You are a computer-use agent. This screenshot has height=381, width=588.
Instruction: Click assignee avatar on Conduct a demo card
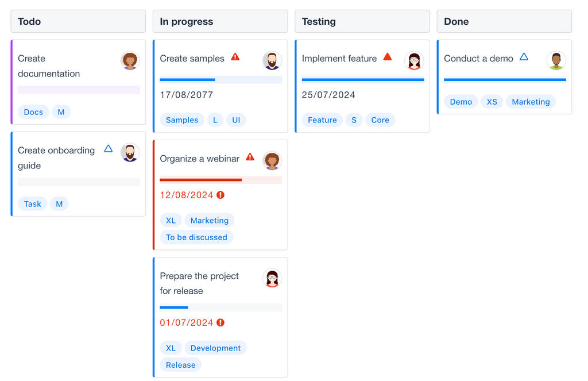556,60
